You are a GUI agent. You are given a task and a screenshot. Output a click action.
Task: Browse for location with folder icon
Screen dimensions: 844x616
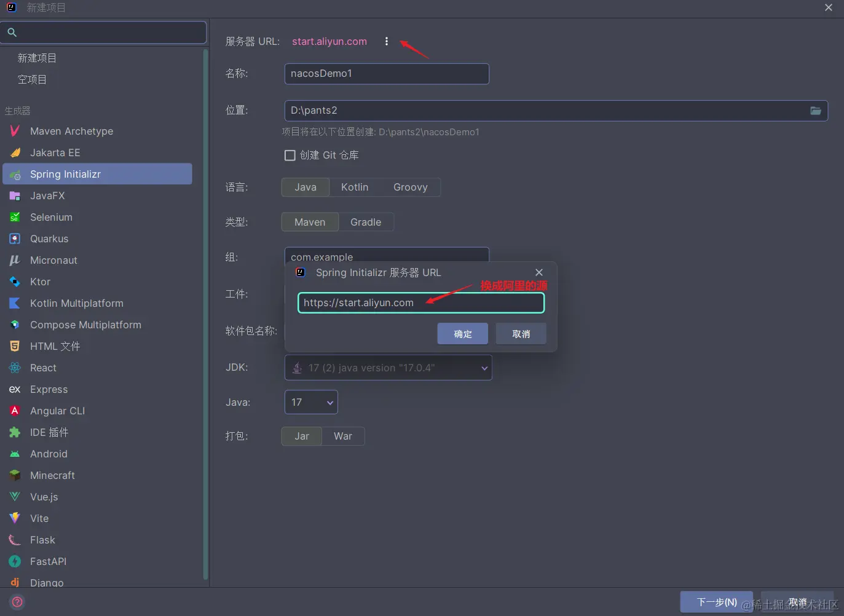pos(816,111)
